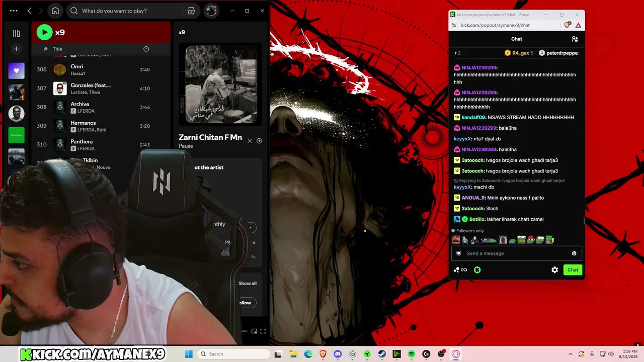This screenshot has height=362, width=644.
Task: Open Spotify miniplayer icon
Action: coord(254,331)
